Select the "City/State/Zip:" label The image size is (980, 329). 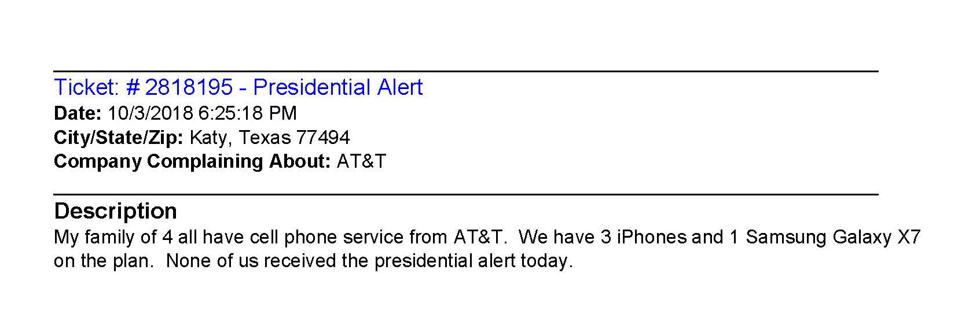pos(119,138)
